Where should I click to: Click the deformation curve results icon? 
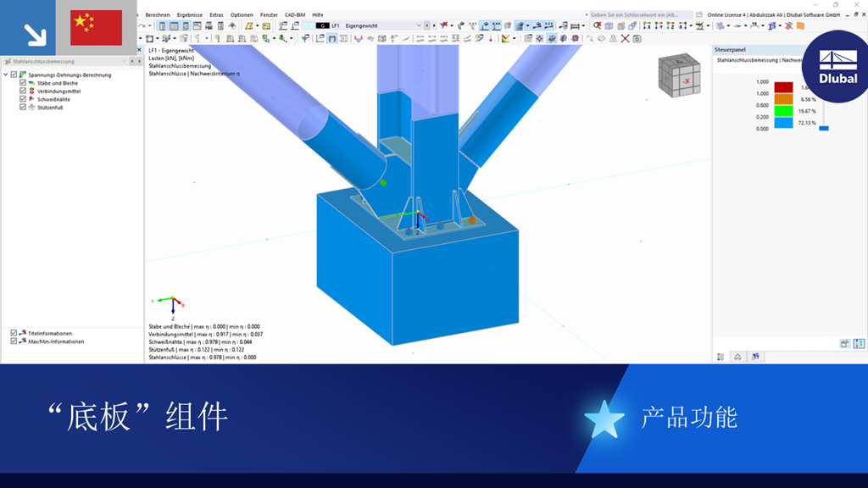point(359,38)
